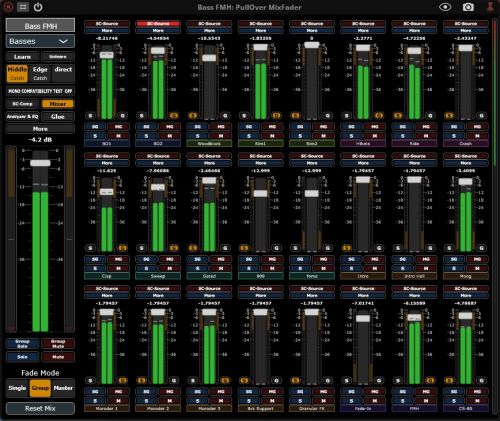Click the orange G icon beside Clap meter

[123, 248]
